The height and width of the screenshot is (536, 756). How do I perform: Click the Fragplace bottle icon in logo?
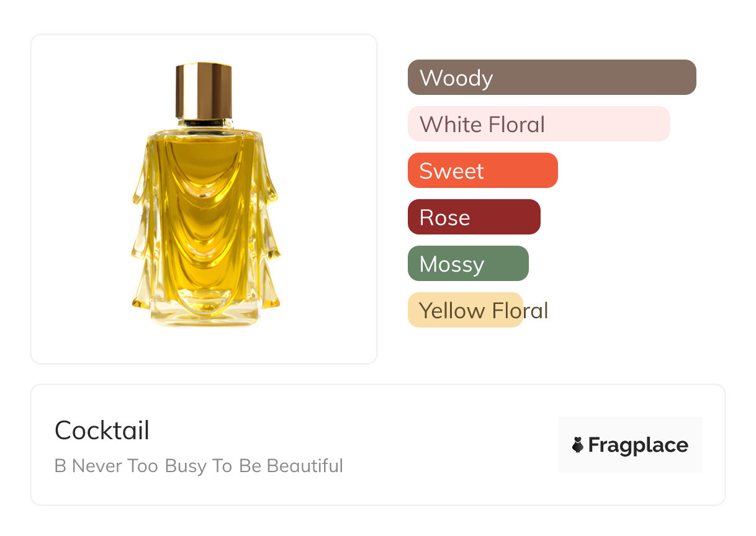tap(578, 445)
